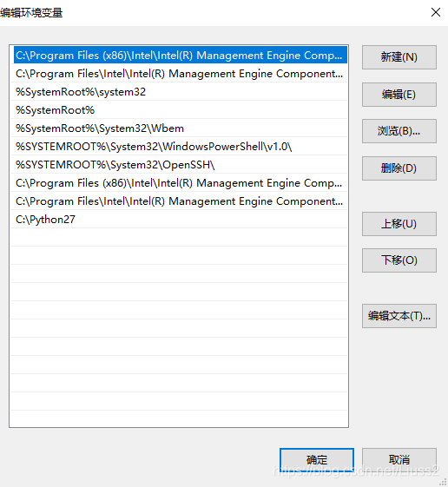Viewport: 448px width, 487px height.
Task: Open 编辑文本(T)... text editor
Action: (x=399, y=316)
